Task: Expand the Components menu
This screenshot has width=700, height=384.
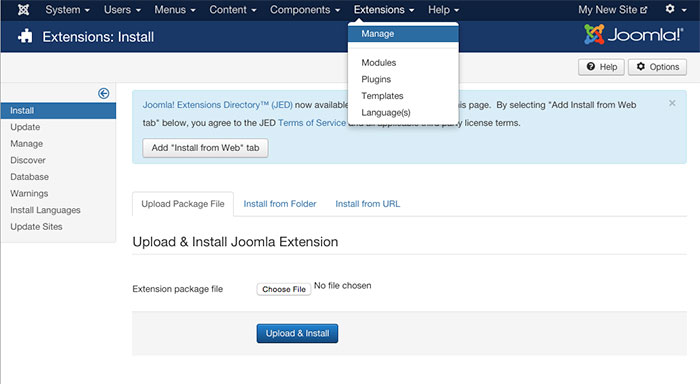Action: 305,9
